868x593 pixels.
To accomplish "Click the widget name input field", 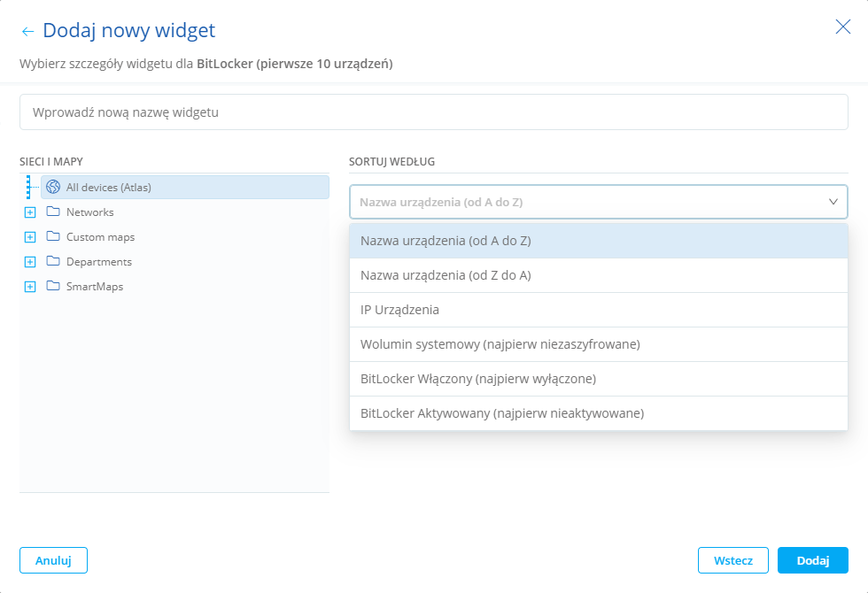I will click(x=434, y=112).
